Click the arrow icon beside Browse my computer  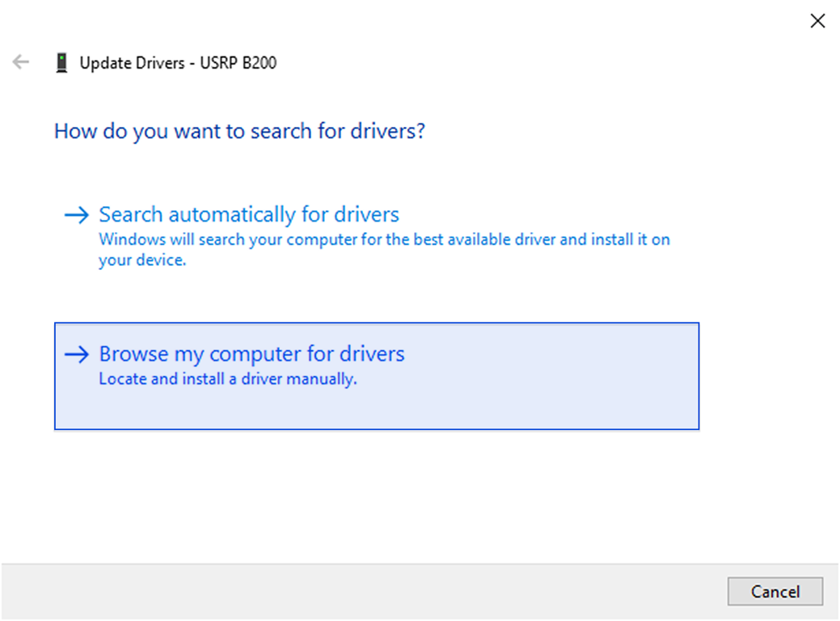click(x=77, y=354)
